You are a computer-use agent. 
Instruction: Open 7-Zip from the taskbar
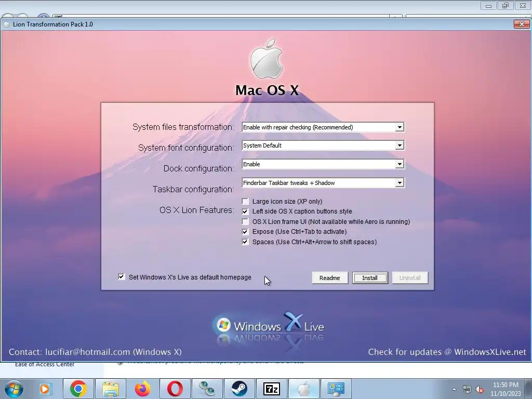pos(272,389)
